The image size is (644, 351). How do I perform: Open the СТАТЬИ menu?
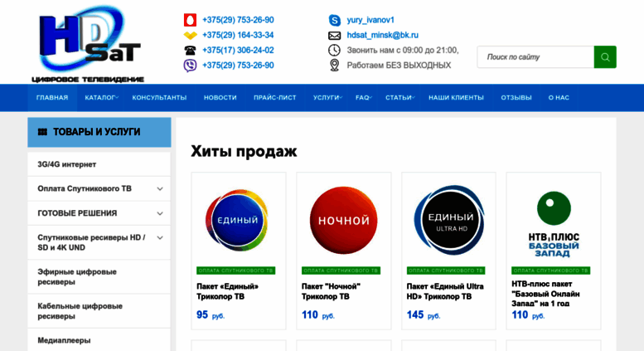[399, 98]
